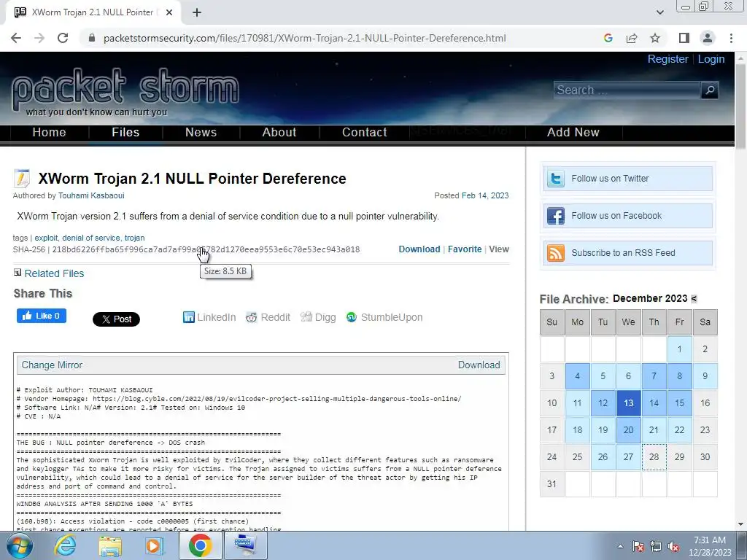
Task: Close the XWorm Trojan tab
Action: 169,13
